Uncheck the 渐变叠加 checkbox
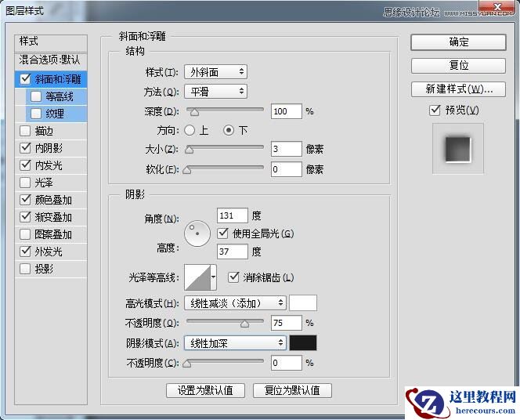Viewport: 520px width, 420px height. coord(25,217)
